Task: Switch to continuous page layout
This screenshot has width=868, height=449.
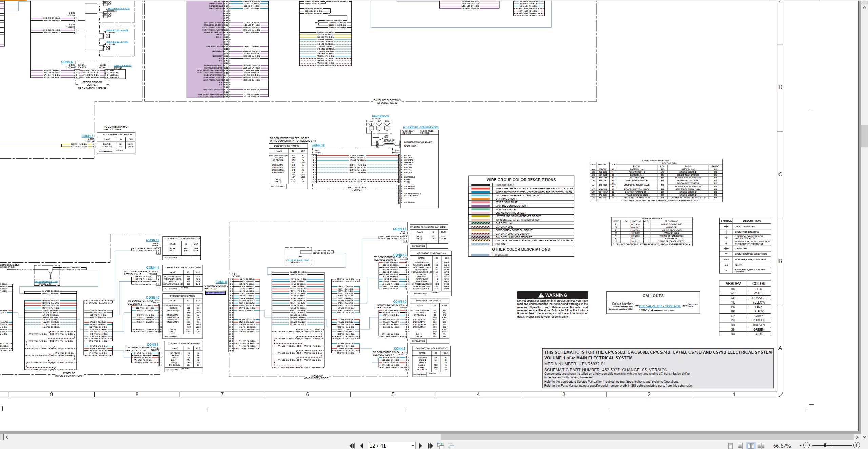Action: pos(741,446)
